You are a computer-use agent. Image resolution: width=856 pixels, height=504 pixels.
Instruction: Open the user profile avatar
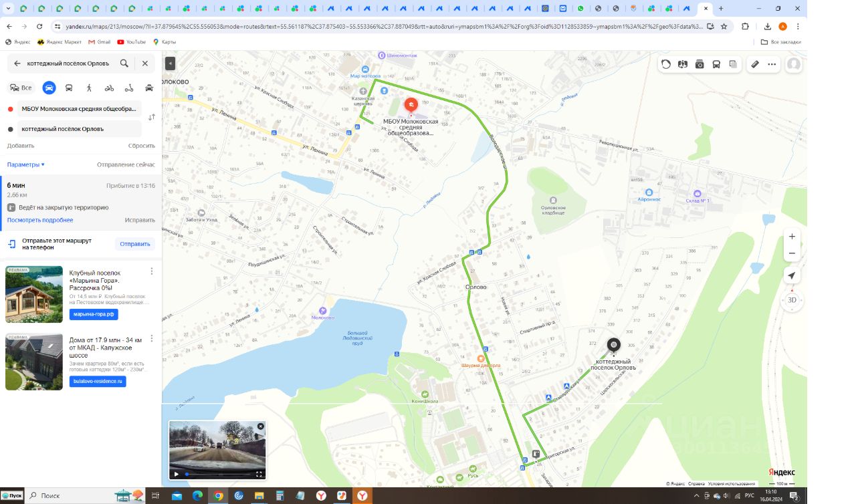(794, 64)
